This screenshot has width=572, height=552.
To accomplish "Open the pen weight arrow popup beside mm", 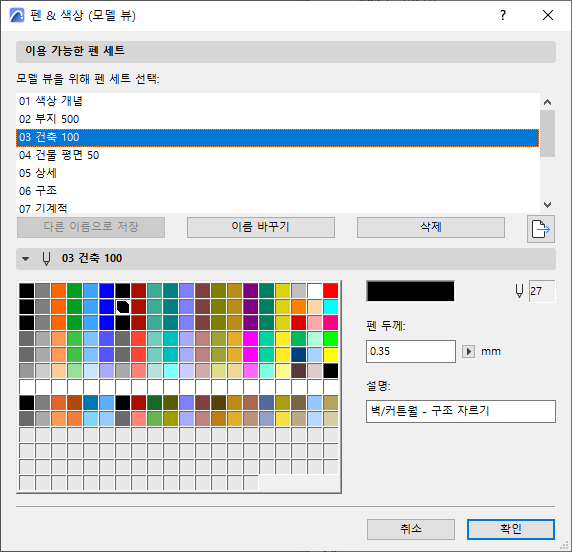I will tap(468, 351).
